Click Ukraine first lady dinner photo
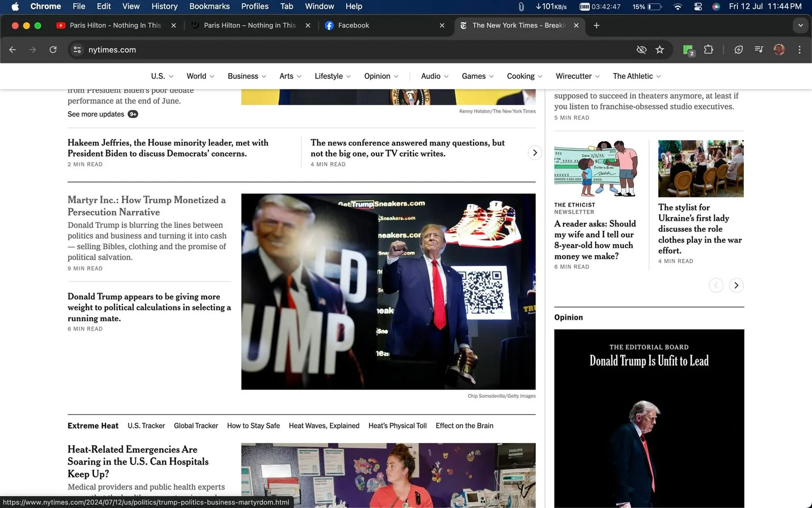This screenshot has width=812, height=508. pos(701,169)
